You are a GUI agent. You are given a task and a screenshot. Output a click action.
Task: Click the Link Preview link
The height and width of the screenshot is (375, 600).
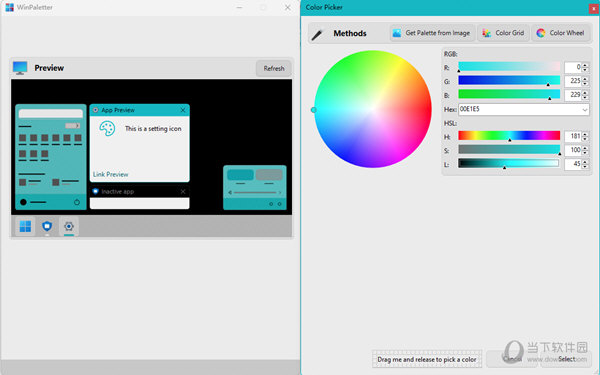111,174
